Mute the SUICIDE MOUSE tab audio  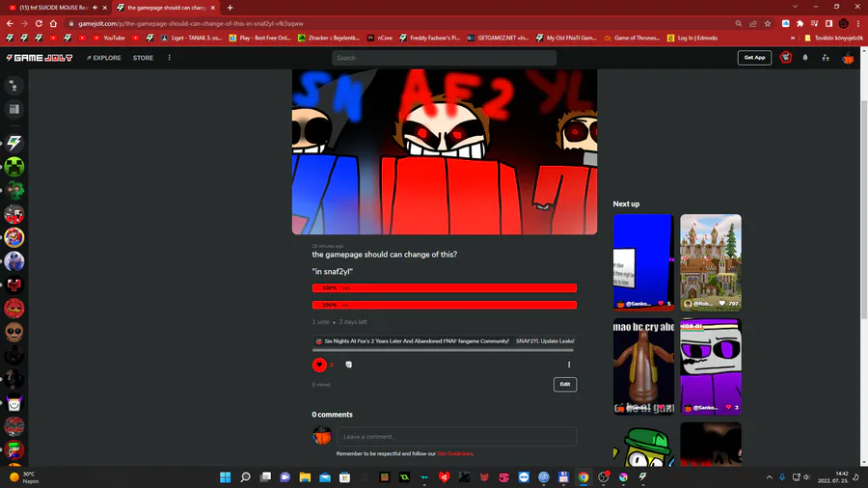(95, 8)
